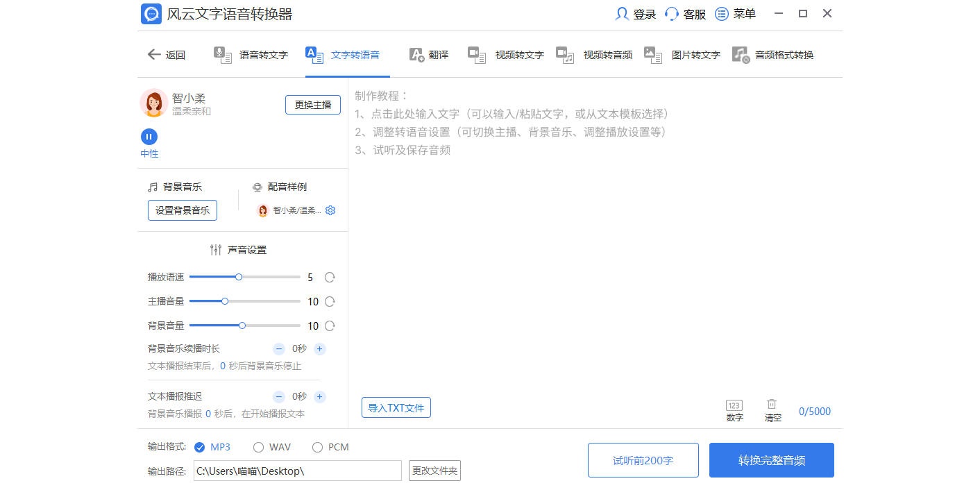Select PCM output format
This screenshot has height=490, width=980.
pyautogui.click(x=317, y=447)
